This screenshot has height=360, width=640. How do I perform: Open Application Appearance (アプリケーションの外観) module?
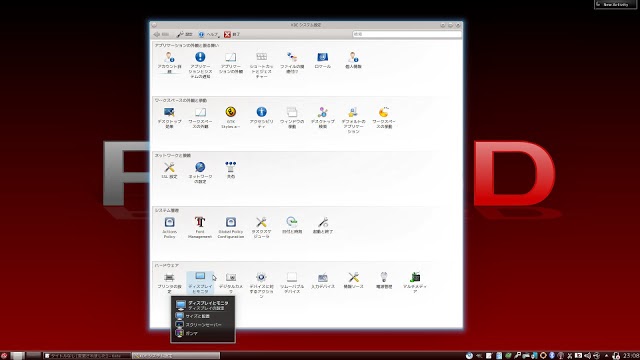(x=231, y=62)
